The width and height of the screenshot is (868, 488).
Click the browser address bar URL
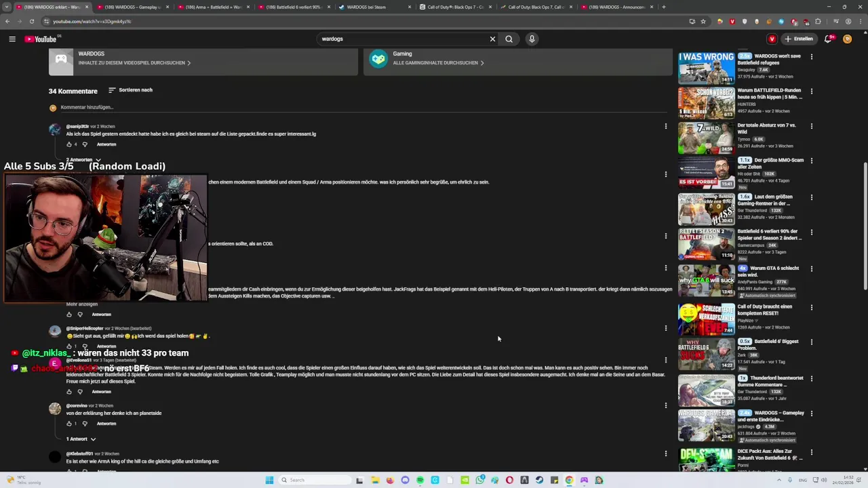pyautogui.click(x=92, y=21)
